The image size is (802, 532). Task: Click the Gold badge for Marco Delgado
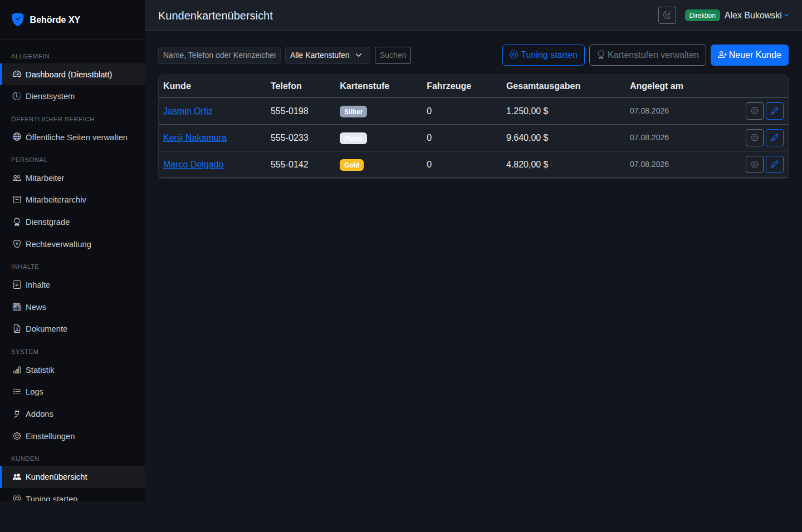[x=351, y=165]
